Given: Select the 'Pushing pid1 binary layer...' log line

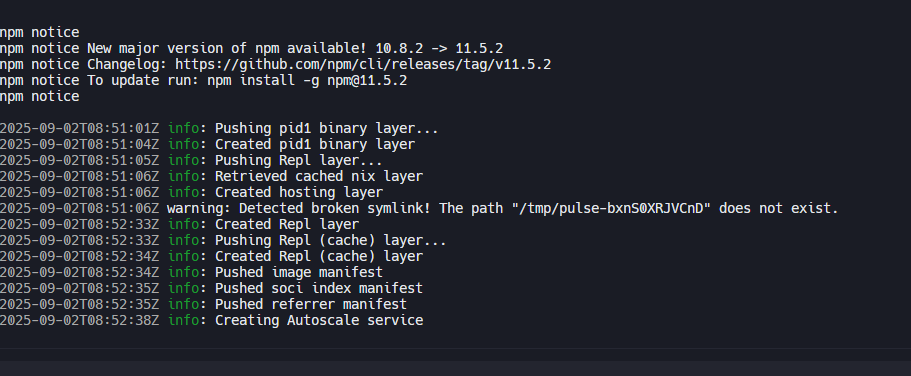Looking at the screenshot, I should 218,128.
